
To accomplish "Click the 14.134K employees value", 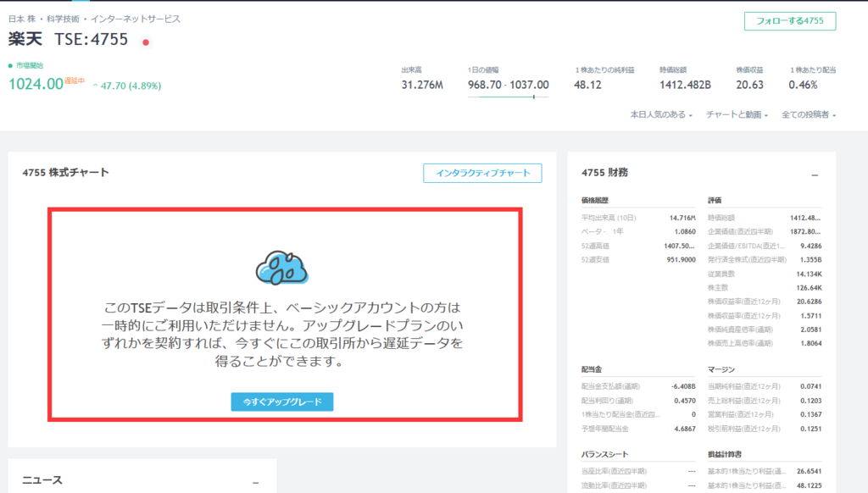I will click(809, 274).
